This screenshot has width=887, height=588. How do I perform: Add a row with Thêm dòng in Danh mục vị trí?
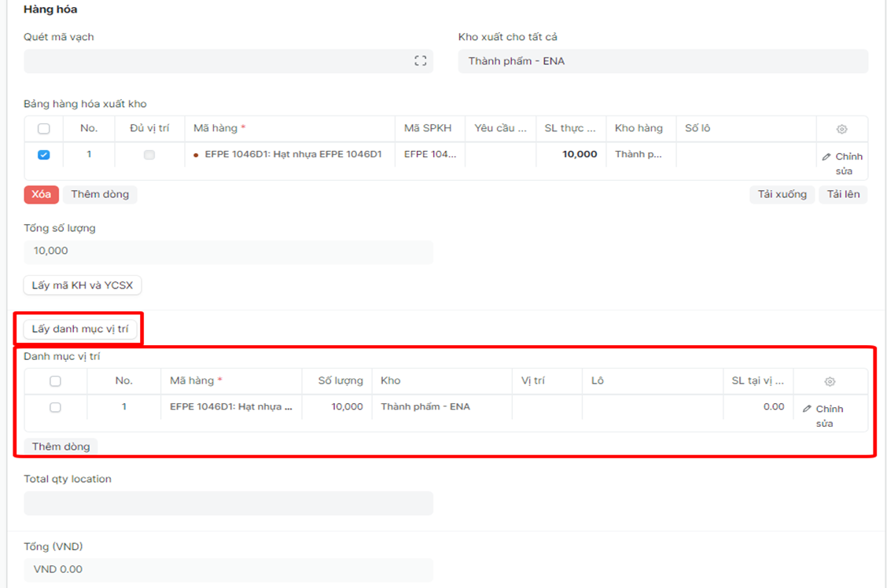pyautogui.click(x=61, y=447)
